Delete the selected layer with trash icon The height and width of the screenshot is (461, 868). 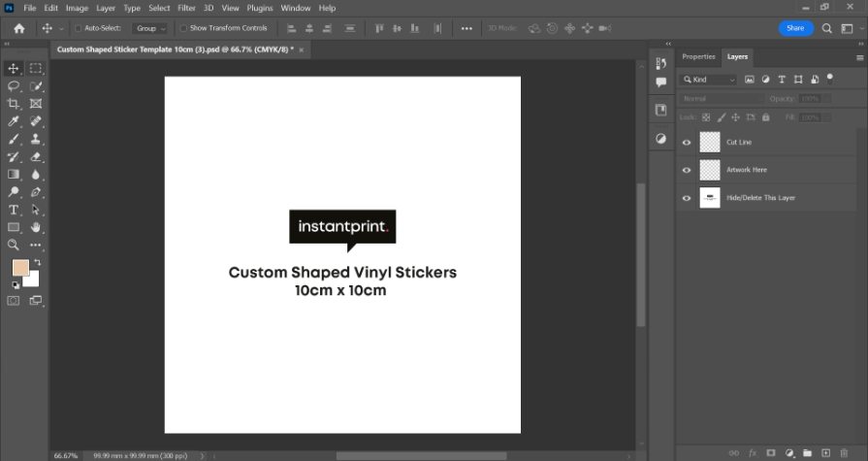[844, 452]
